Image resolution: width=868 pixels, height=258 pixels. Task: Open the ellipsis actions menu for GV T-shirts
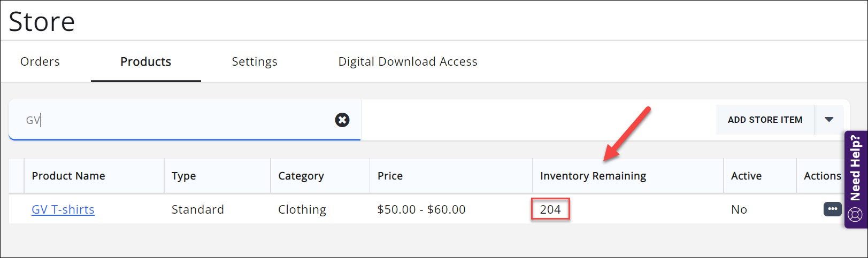click(x=832, y=209)
